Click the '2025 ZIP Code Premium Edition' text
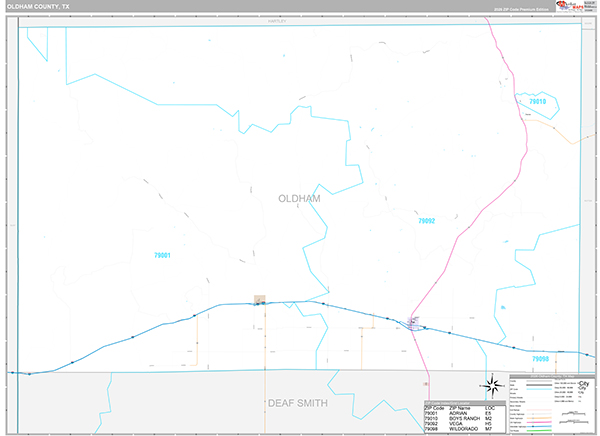Image resolution: width=600 pixels, height=436 pixels. point(521,9)
